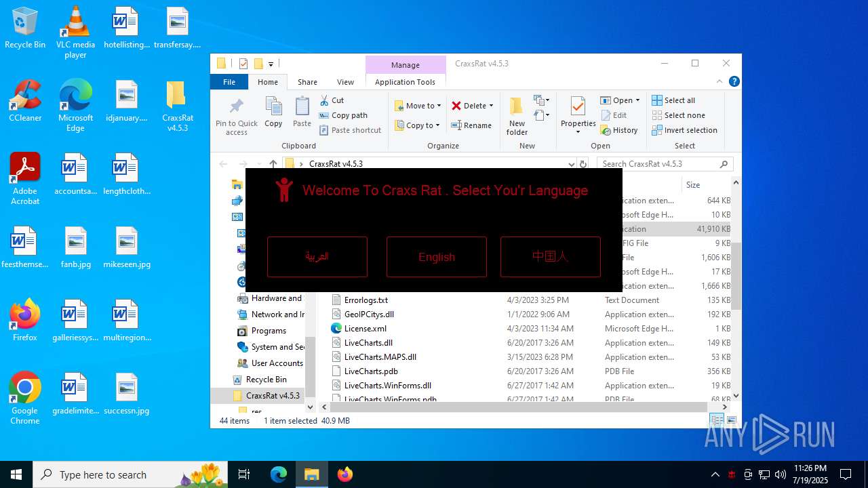Select the LiveCharts.WinForms.dll file
This screenshot has width=868, height=488.
[x=387, y=385]
